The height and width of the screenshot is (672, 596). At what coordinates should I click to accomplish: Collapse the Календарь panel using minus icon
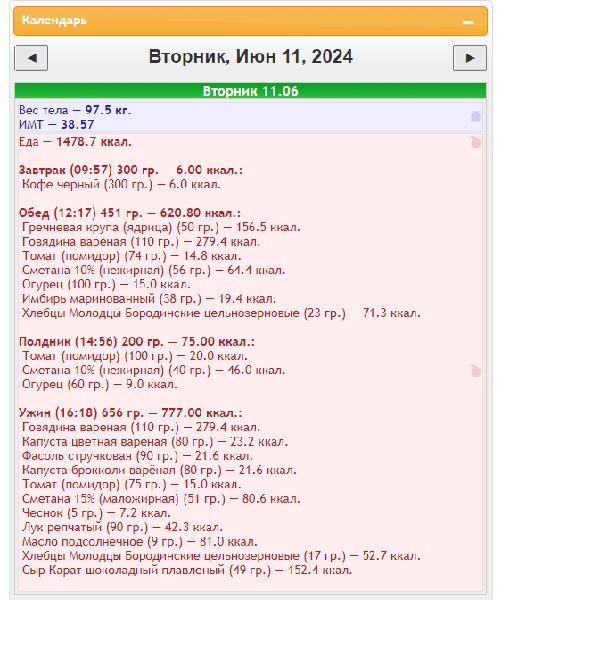[468, 22]
